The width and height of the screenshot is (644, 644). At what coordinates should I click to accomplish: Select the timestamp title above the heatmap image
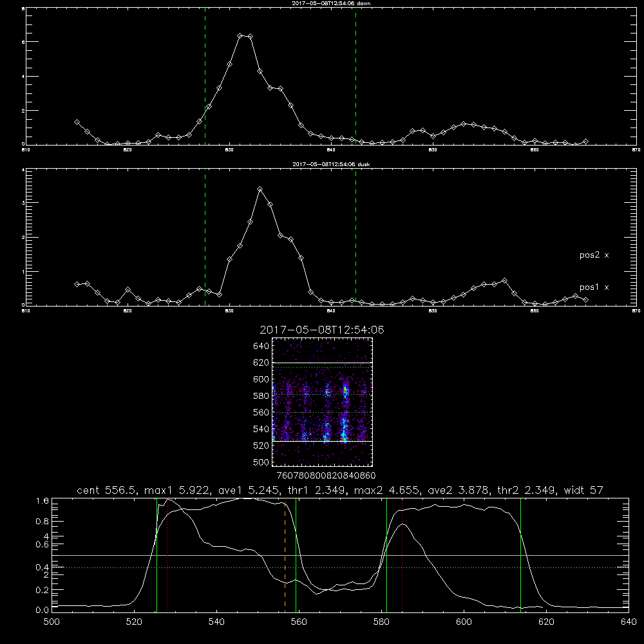click(322, 330)
